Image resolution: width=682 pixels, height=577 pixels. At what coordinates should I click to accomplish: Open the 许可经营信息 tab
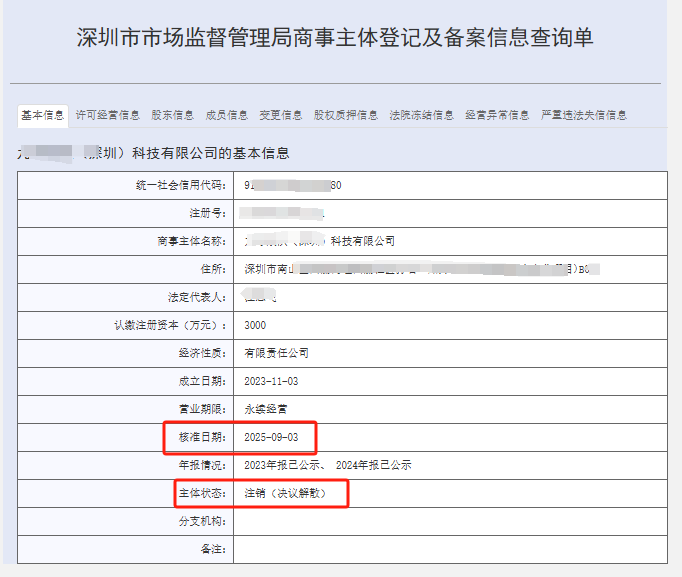tap(108, 115)
